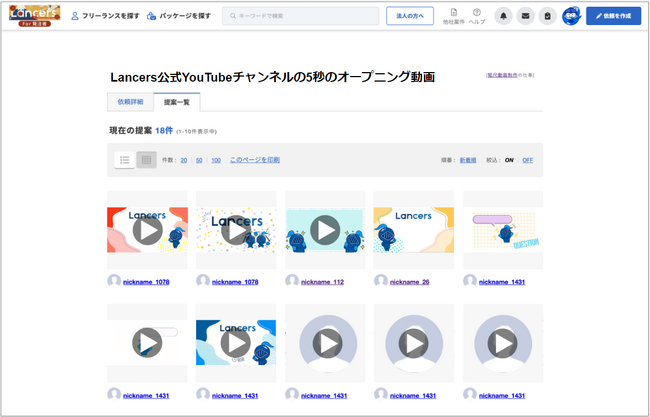Focus the キーワードで検索 search field
The image size is (650, 417).
point(301,16)
